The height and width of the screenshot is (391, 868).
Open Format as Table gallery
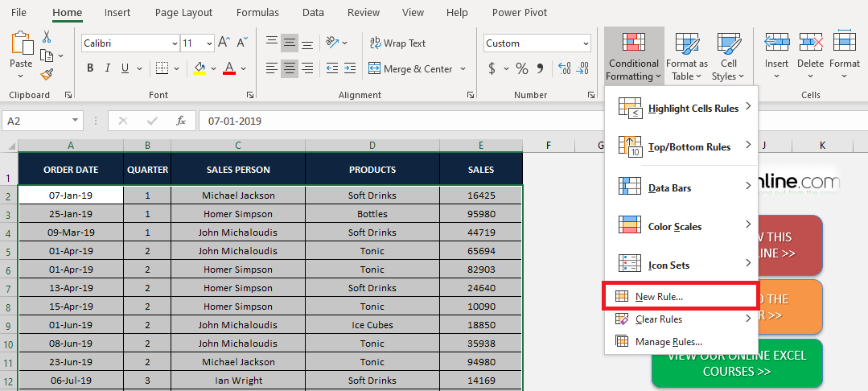tap(687, 56)
